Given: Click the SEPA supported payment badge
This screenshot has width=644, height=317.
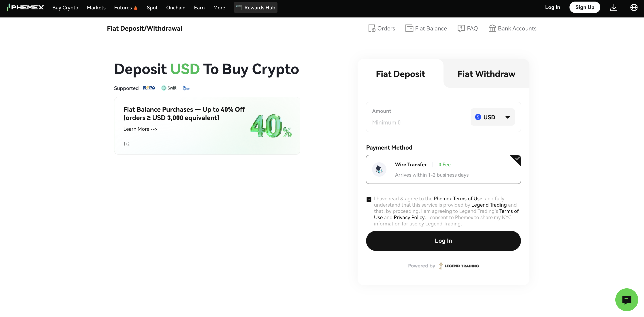Looking at the screenshot, I should (149, 88).
